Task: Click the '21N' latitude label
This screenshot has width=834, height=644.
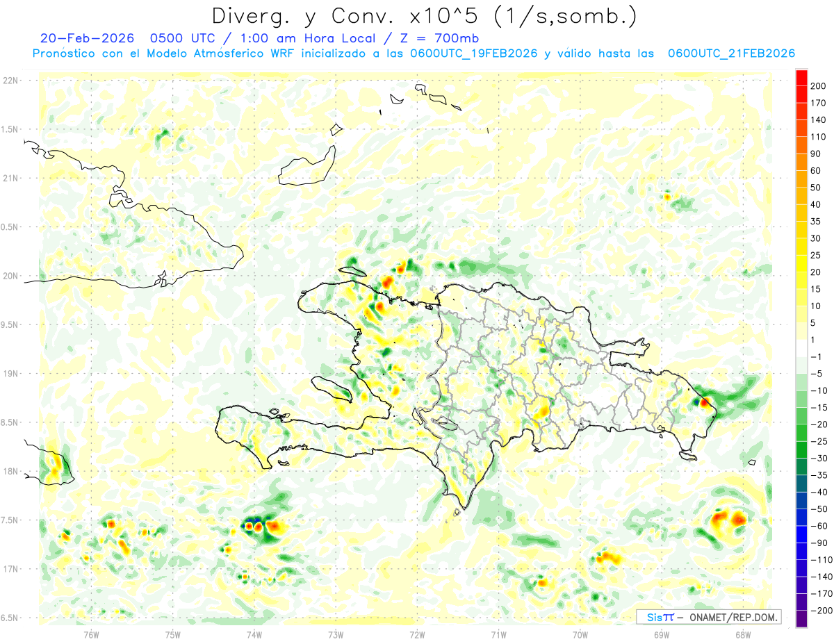Action: [x=10, y=178]
